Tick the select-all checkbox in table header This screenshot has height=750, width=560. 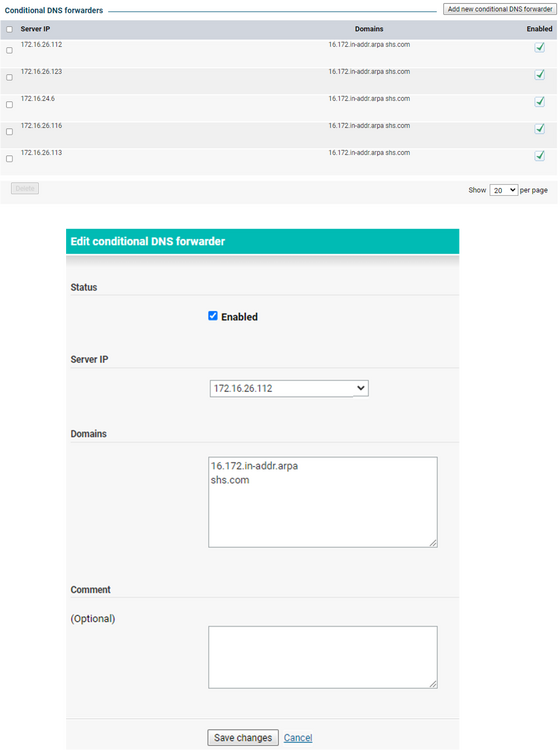(x=10, y=29)
